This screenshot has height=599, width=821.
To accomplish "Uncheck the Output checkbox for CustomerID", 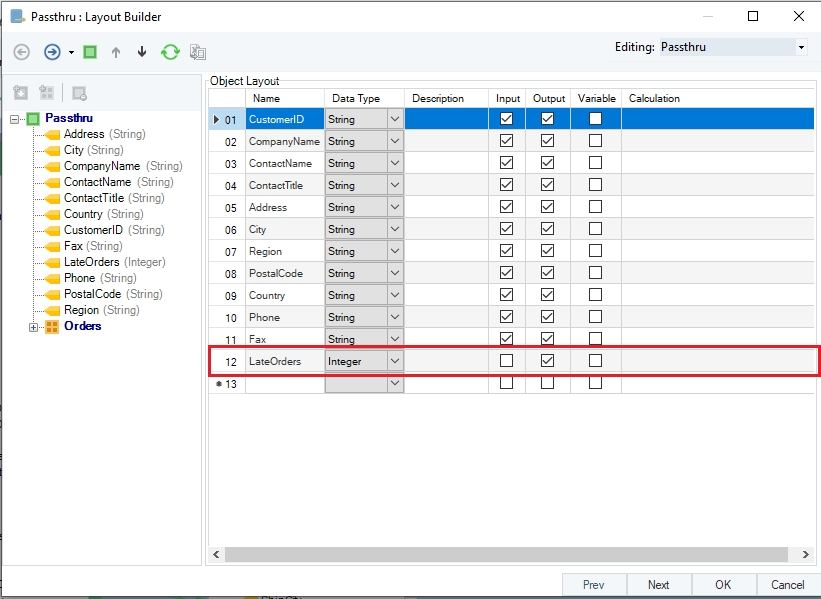I will pyautogui.click(x=547, y=119).
